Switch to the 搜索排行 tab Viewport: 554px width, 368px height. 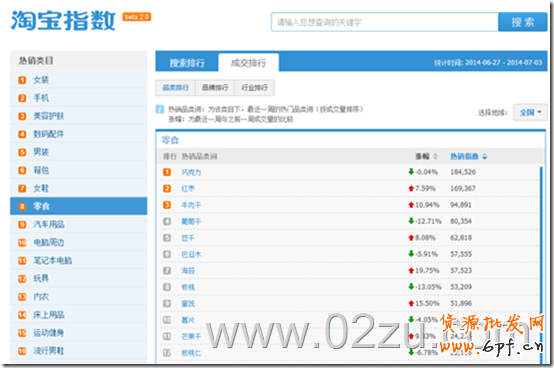click(187, 63)
